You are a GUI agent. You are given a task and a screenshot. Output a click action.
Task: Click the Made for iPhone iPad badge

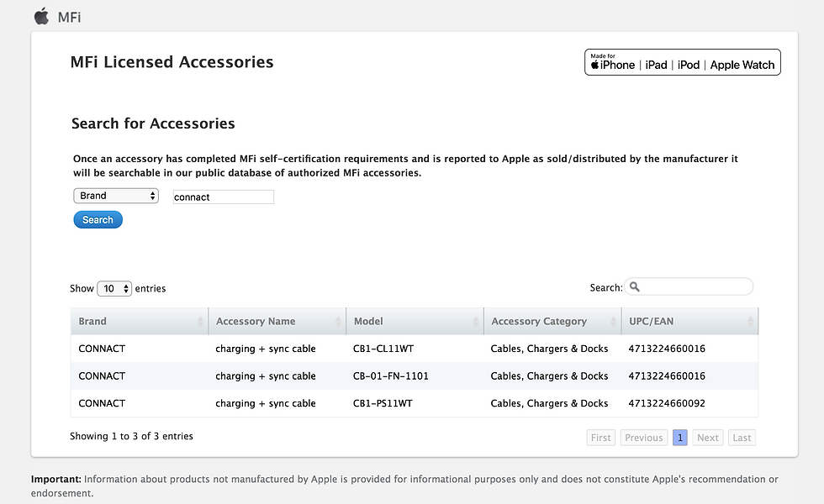[682, 62]
